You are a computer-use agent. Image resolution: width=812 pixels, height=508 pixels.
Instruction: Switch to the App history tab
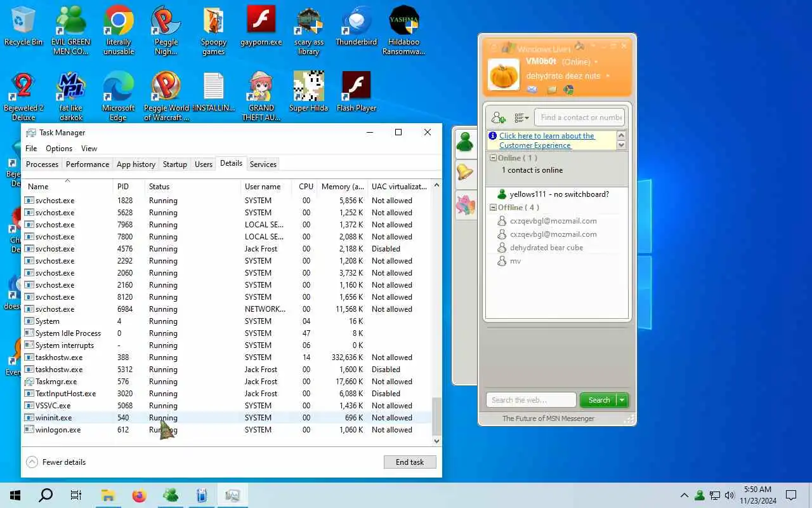click(136, 164)
